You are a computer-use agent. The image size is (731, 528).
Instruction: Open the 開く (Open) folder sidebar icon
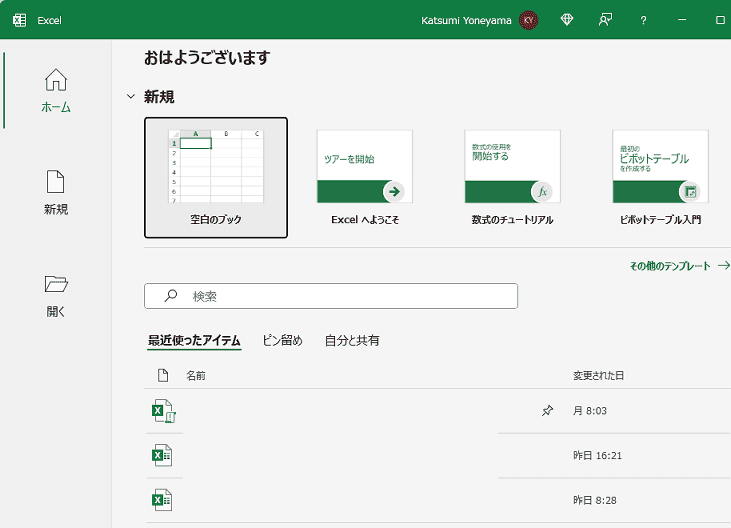point(56,284)
